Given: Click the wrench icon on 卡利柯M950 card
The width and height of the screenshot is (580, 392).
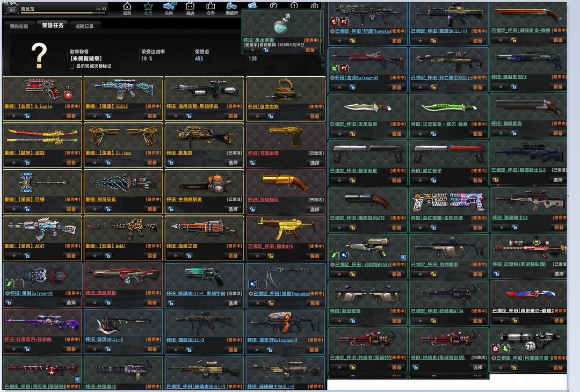Looking at the screenshot, I should click(403, 258).
